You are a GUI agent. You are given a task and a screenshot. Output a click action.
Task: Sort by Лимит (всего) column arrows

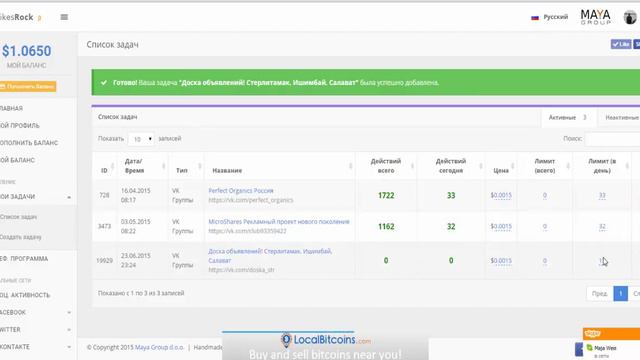[x=568, y=166]
